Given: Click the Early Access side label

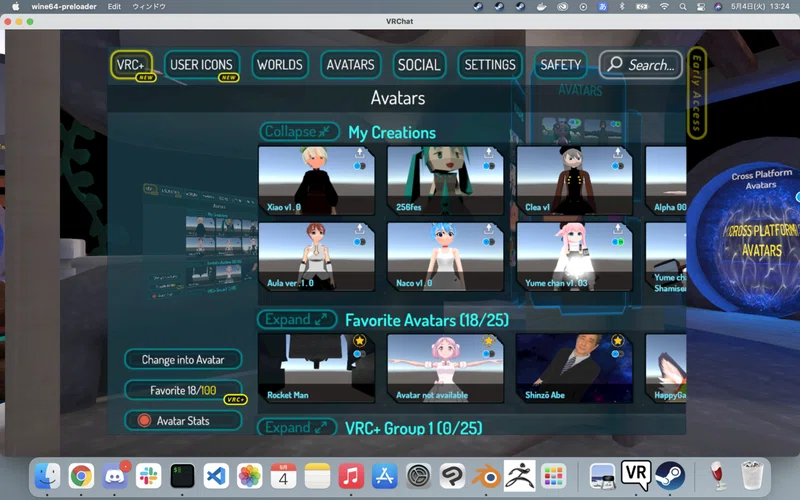Looking at the screenshot, I should (697, 92).
